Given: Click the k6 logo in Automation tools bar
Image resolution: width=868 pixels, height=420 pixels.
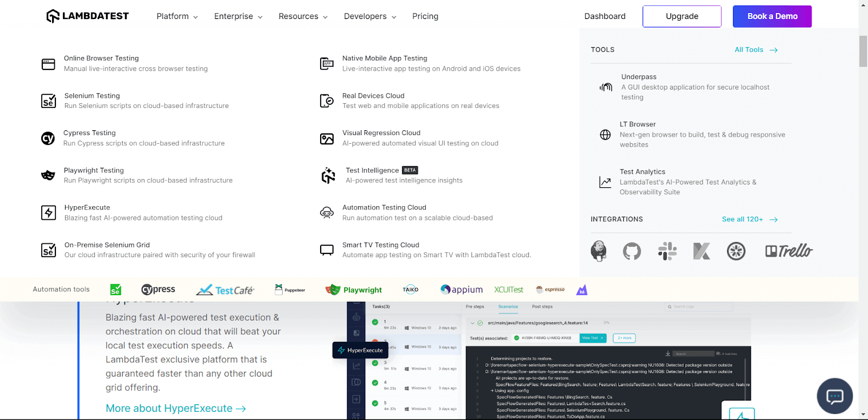Looking at the screenshot, I should point(582,290).
